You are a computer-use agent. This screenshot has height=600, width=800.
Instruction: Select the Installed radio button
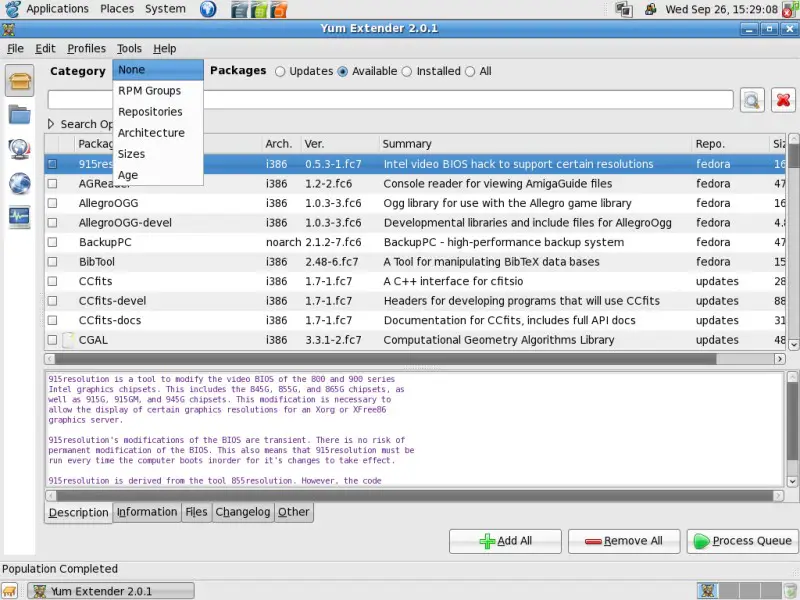(x=407, y=72)
